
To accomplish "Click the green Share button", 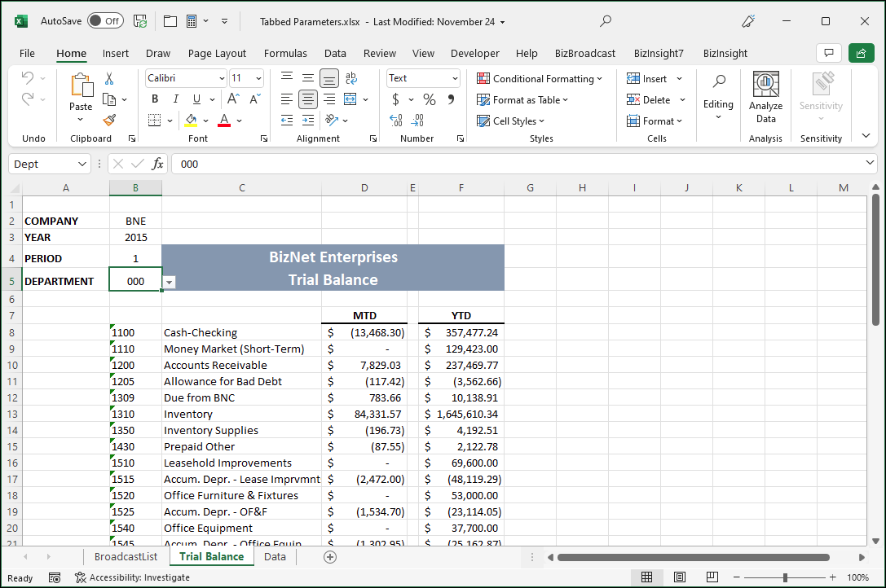I will pos(861,53).
